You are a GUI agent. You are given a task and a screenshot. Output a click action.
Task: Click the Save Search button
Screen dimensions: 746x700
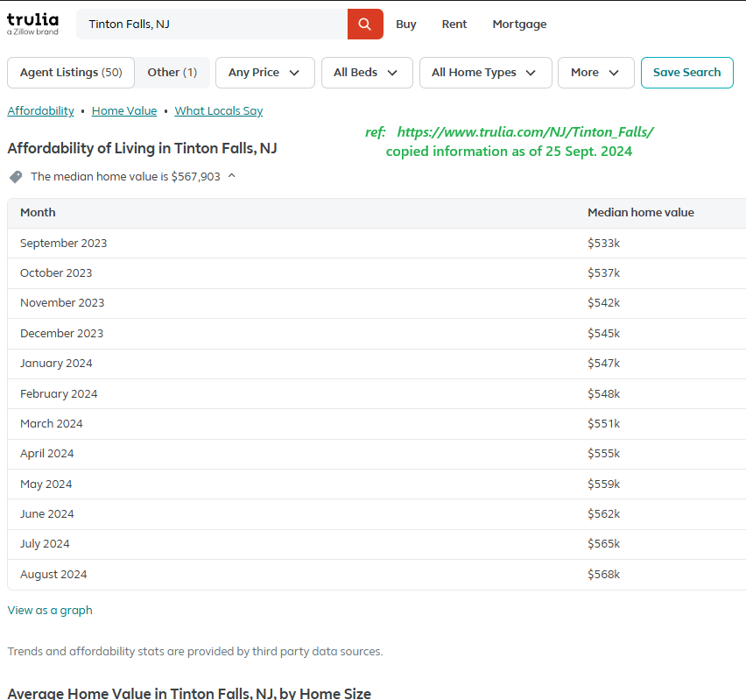pyautogui.click(x=686, y=73)
